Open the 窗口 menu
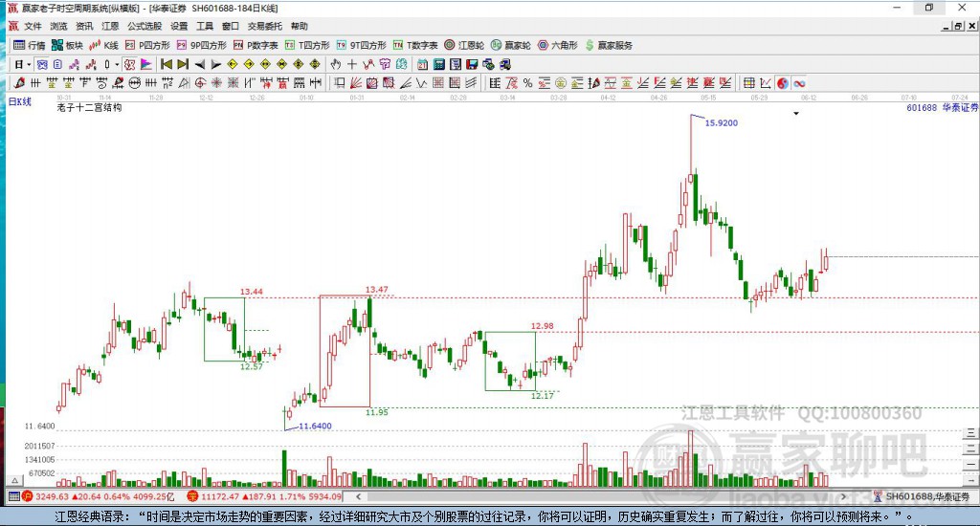 click(230, 26)
